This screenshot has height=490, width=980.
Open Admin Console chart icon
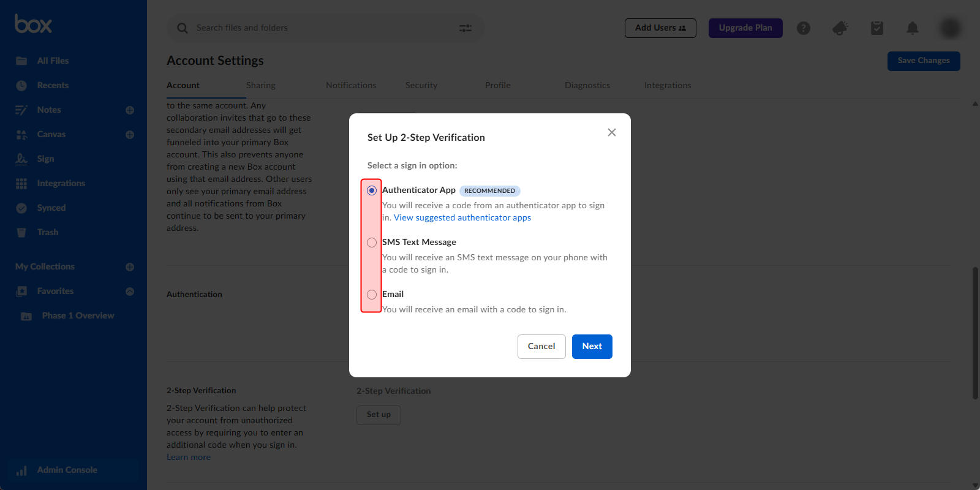pos(21,470)
